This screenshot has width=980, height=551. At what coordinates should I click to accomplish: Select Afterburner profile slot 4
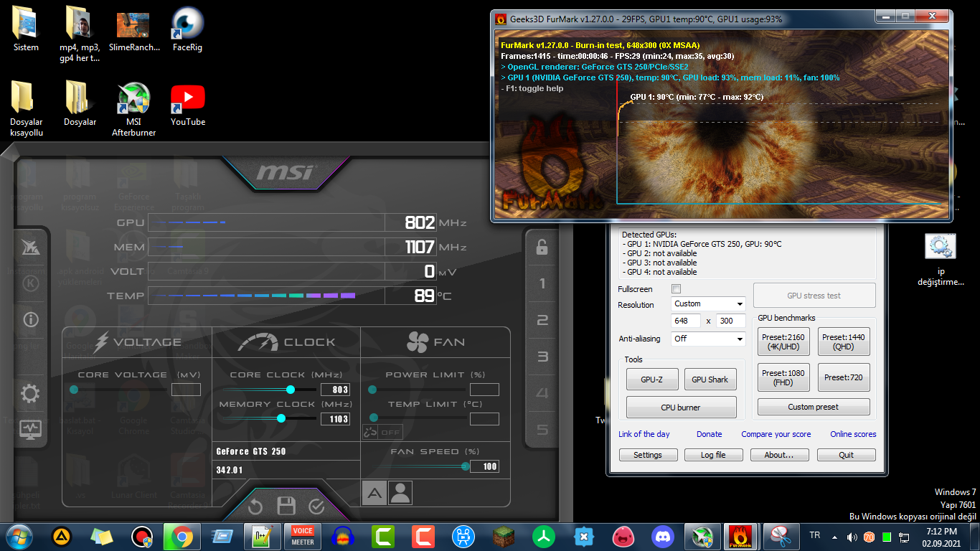(542, 393)
